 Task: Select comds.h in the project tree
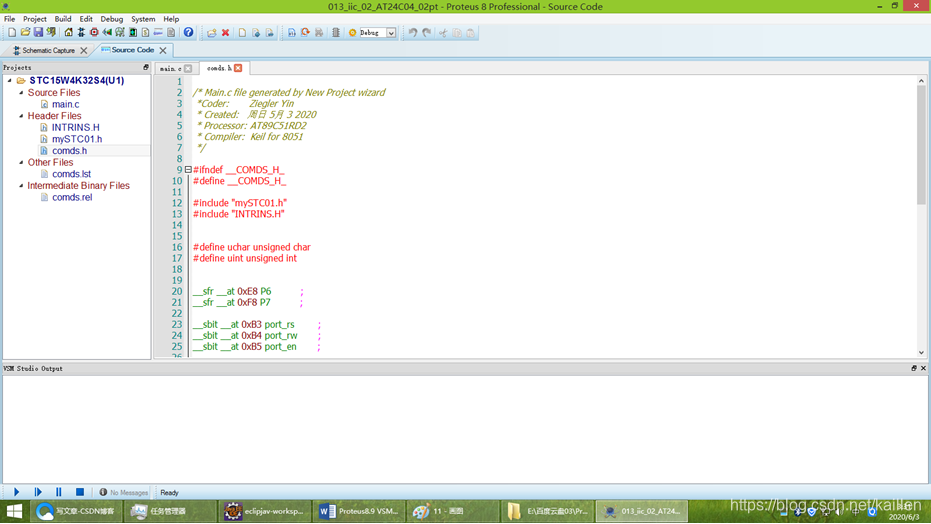tap(69, 151)
